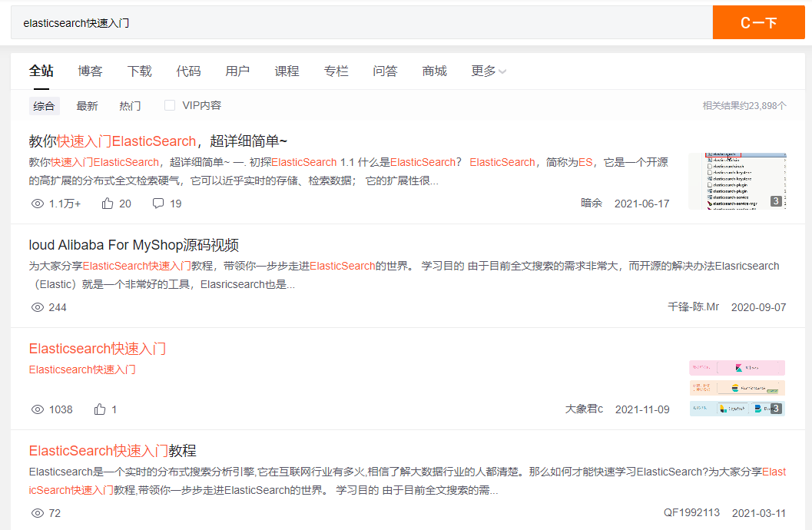This screenshot has width=812, height=530.
Task: Open the 专栏 tab
Action: point(336,71)
